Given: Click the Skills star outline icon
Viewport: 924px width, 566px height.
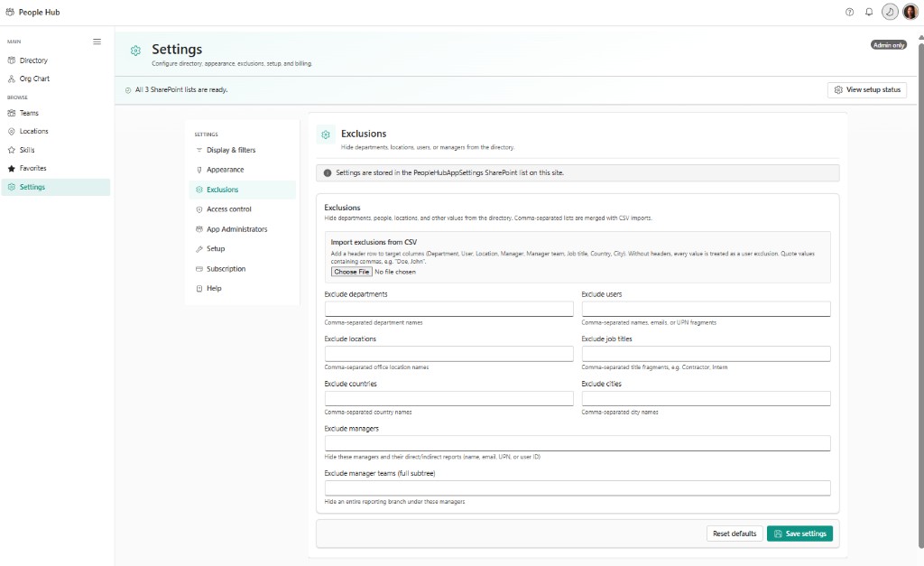Looking at the screenshot, I should point(11,150).
